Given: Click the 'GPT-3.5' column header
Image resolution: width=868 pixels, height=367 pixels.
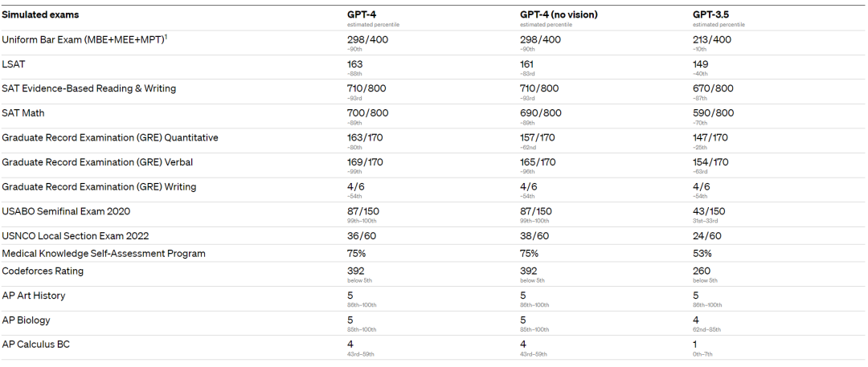Looking at the screenshot, I should pyautogui.click(x=710, y=15).
